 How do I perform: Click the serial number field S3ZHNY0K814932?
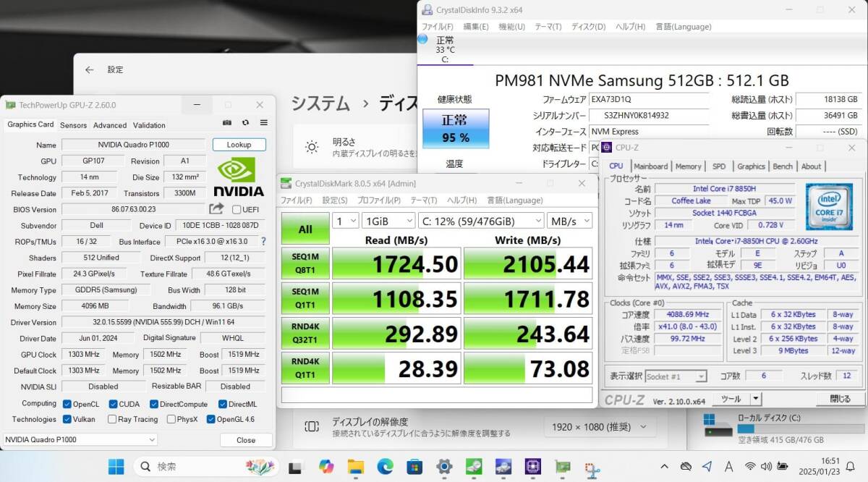click(x=648, y=115)
